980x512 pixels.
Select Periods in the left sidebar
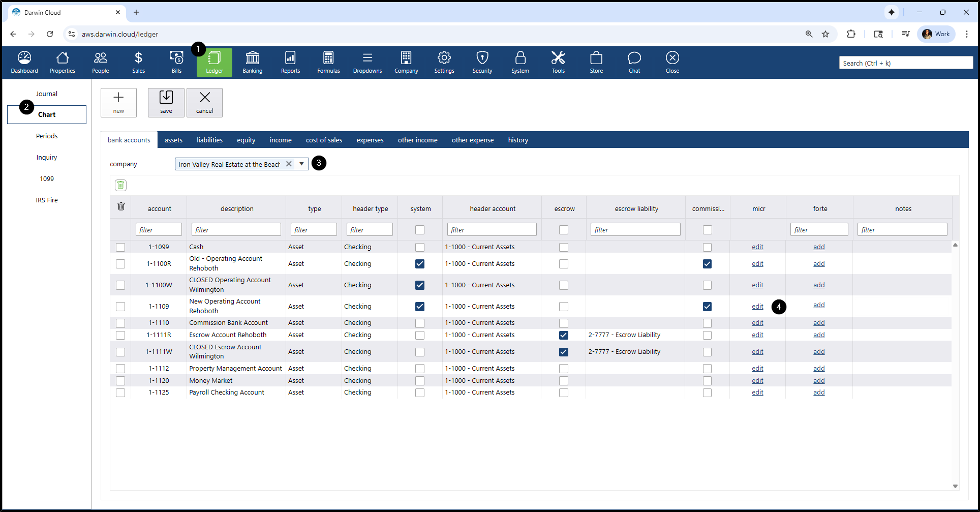47,136
